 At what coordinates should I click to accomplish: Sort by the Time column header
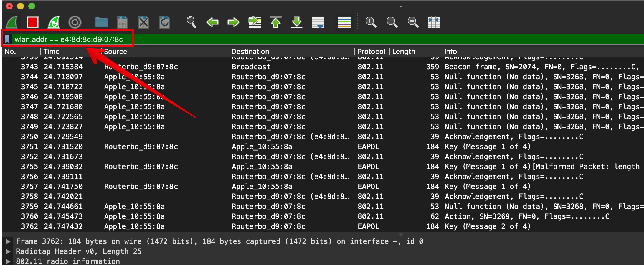71,52
